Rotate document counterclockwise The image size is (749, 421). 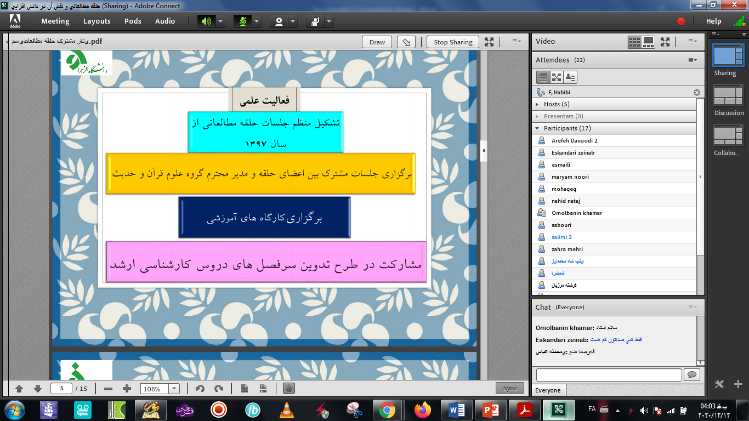tap(200, 389)
